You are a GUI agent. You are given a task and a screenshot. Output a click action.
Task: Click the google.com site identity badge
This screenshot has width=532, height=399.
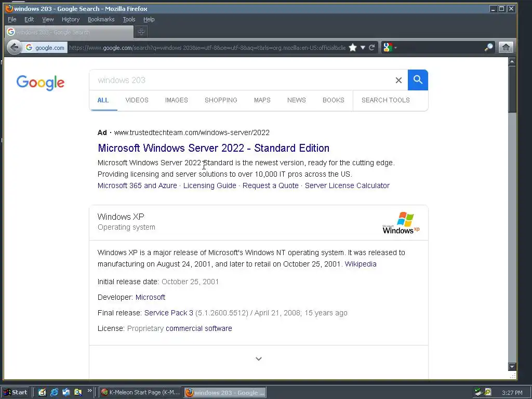(x=46, y=48)
